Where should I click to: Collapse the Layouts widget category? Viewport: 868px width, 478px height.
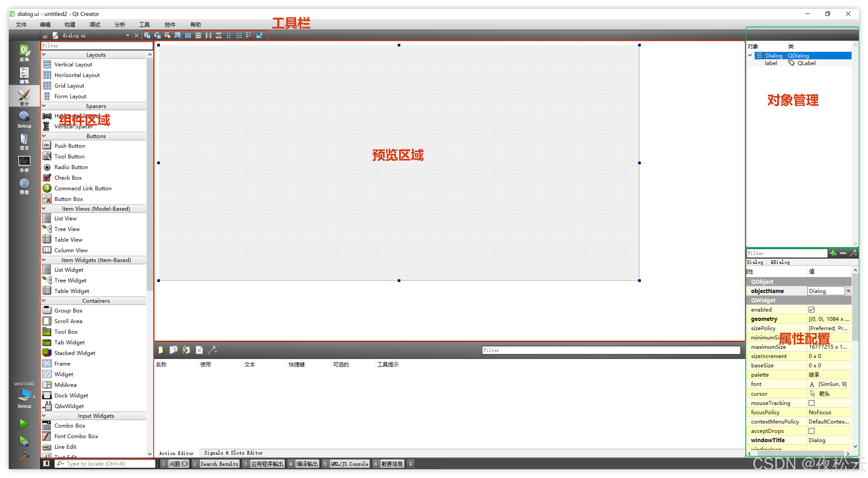click(44, 55)
